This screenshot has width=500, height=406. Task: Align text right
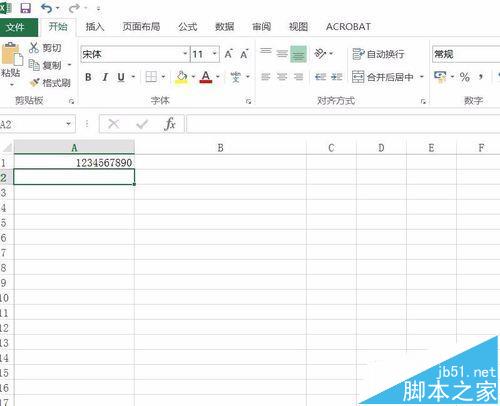click(x=298, y=77)
